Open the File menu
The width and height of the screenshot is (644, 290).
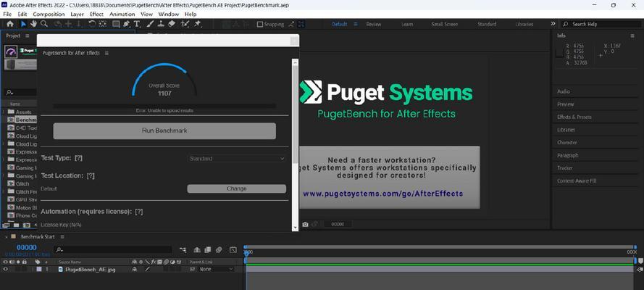(x=7, y=14)
